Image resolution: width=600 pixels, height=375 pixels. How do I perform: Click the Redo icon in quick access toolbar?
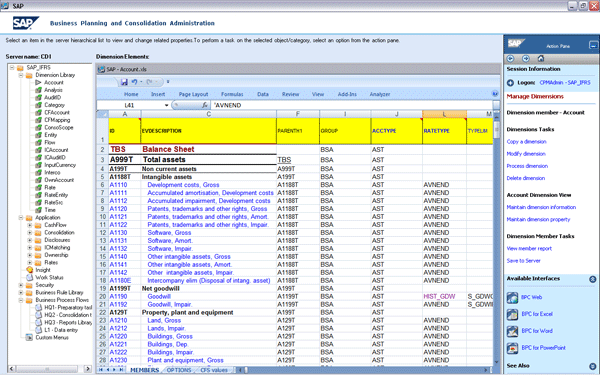[x=150, y=82]
